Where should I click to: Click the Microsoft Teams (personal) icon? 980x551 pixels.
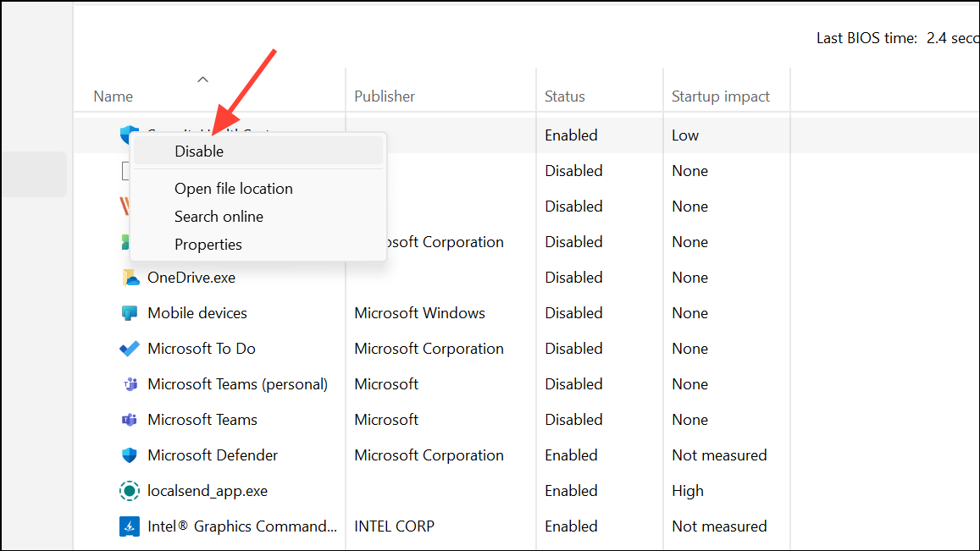(130, 384)
